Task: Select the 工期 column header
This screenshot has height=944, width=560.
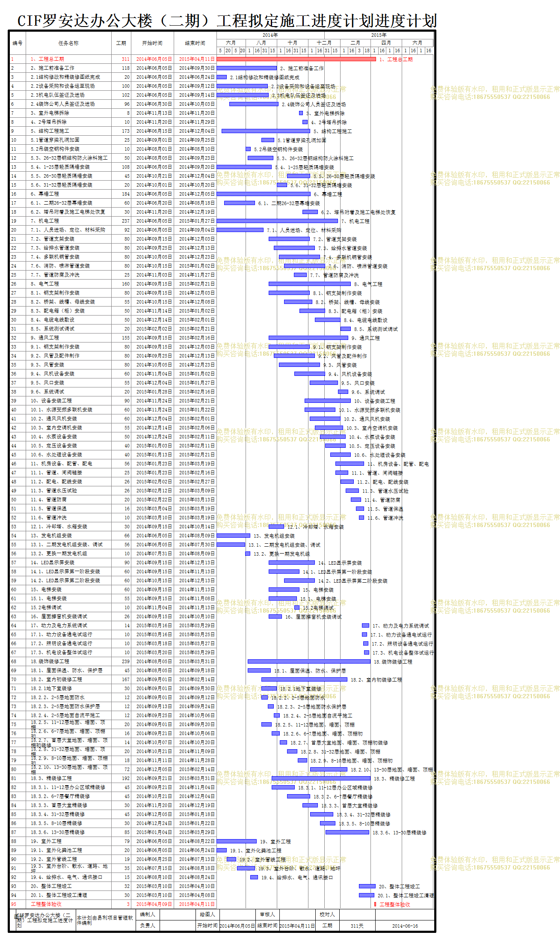Action: pos(121,43)
